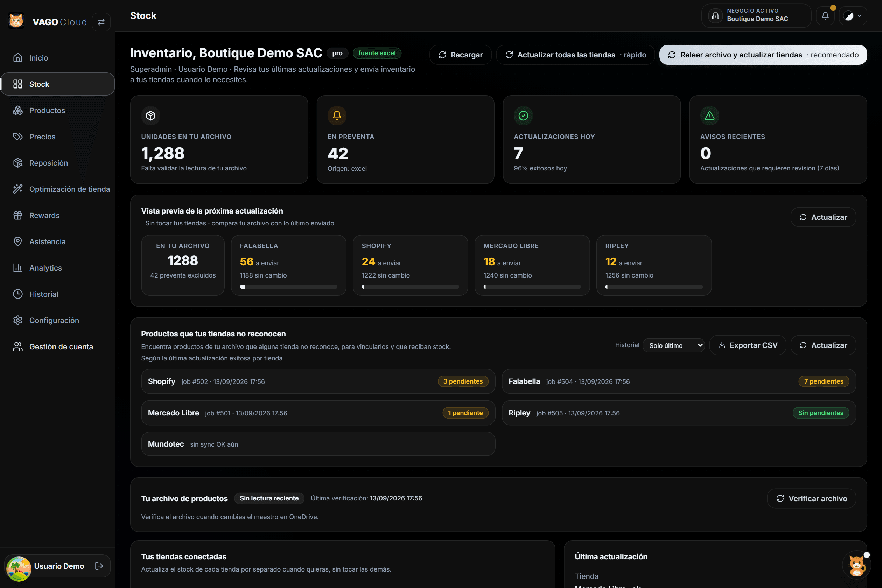The height and width of the screenshot is (588, 882).
Task: Click the Ripley progress bar
Action: click(x=654, y=287)
